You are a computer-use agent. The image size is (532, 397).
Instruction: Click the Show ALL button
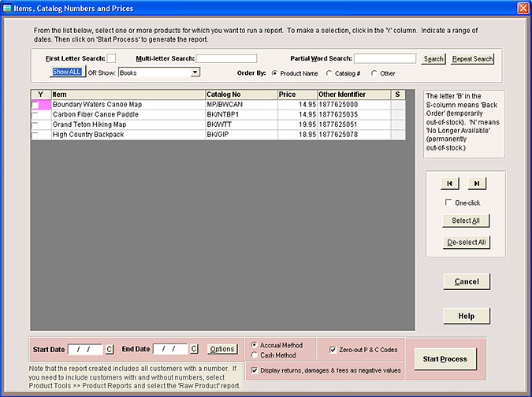pyautogui.click(x=66, y=72)
